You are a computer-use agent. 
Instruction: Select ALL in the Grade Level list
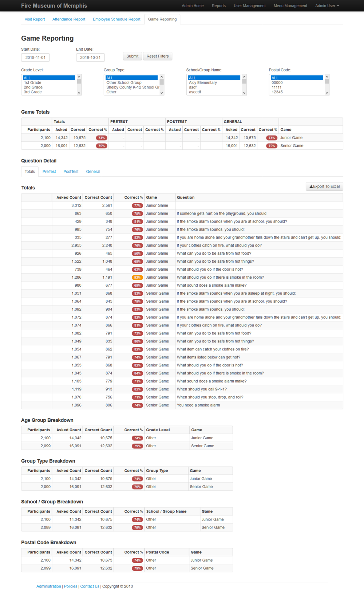(49, 78)
